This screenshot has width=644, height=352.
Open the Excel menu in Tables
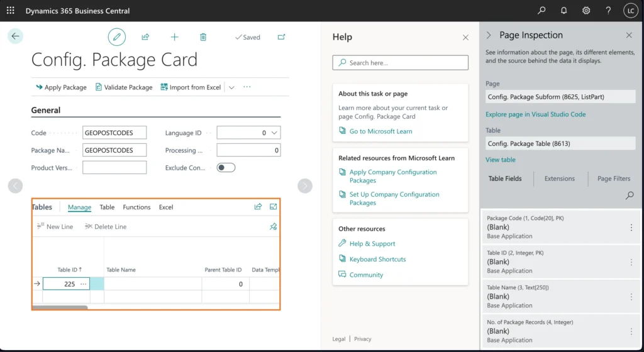pos(166,207)
